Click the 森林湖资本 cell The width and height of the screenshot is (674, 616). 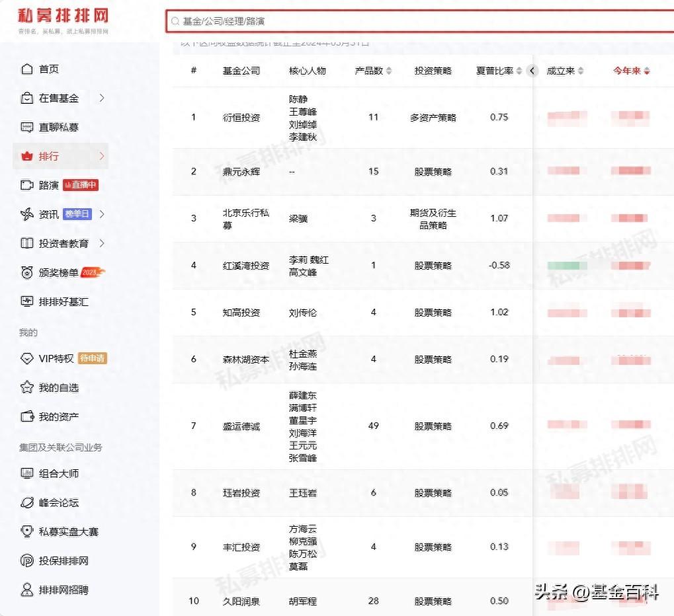[246, 359]
